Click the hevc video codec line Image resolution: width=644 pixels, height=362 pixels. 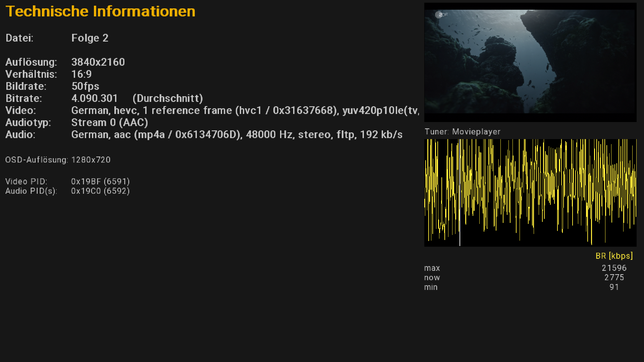(245, 110)
